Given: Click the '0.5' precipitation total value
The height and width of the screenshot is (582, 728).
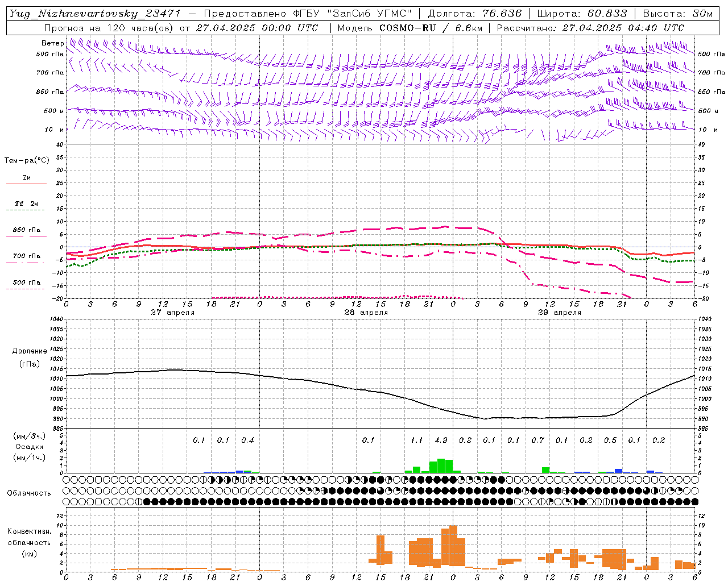Looking at the screenshot, I should pos(610,440).
